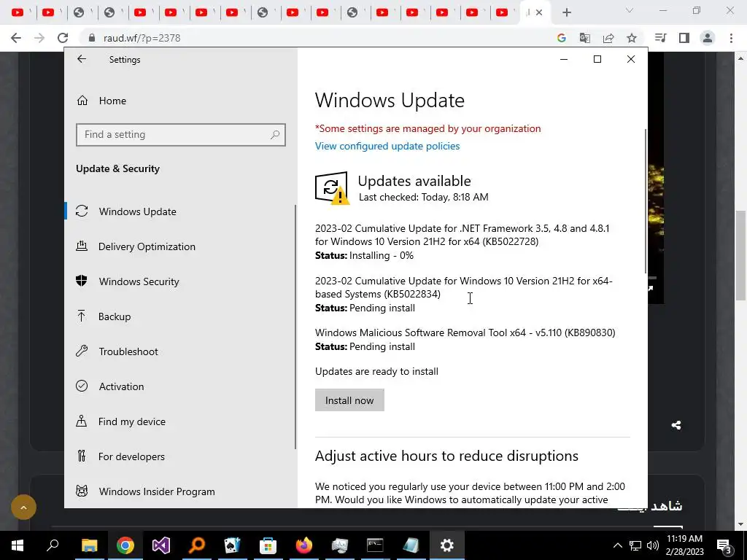Open View configured update policies link
The width and height of the screenshot is (747, 560).
[387, 146]
